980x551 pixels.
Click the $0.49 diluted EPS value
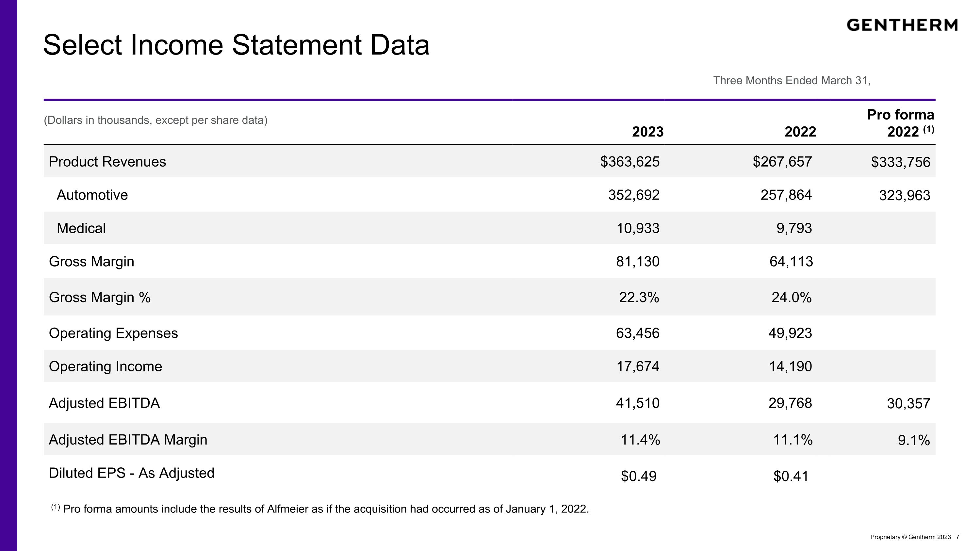(638, 476)
